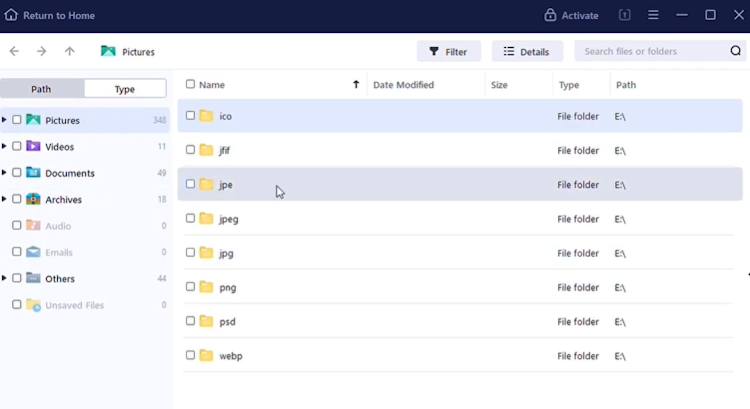Expand the Pictures tree node

[x=4, y=120]
